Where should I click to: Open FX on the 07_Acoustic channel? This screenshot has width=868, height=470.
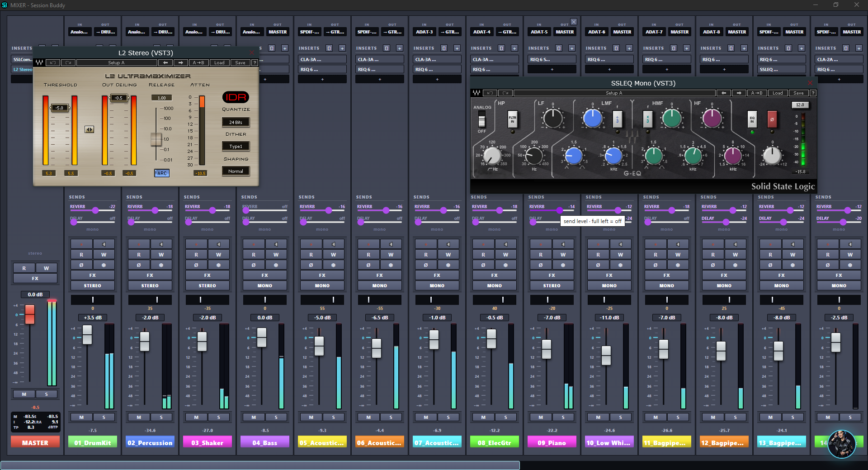point(437,275)
